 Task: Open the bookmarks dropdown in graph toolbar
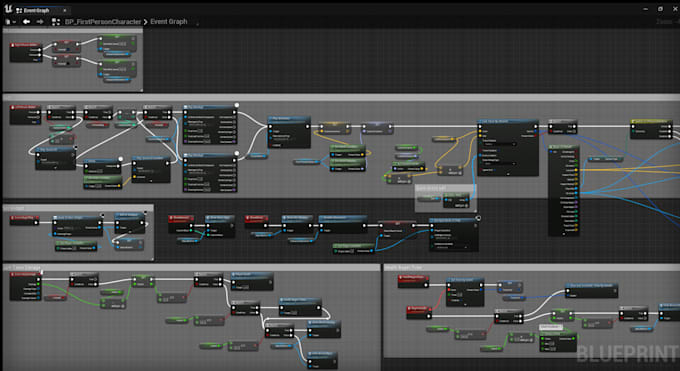point(11,22)
